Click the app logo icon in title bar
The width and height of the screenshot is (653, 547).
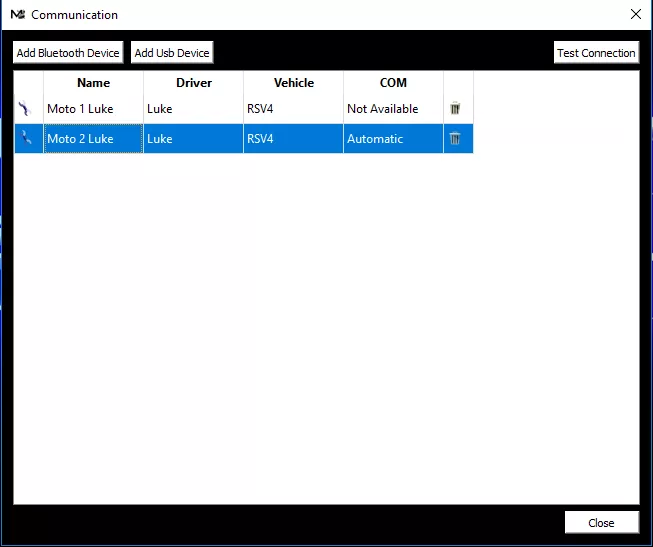18,15
